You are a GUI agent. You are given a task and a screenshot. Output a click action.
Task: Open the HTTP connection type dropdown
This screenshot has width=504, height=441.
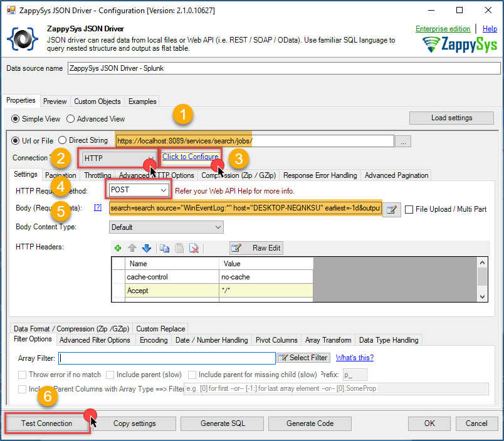tap(119, 158)
